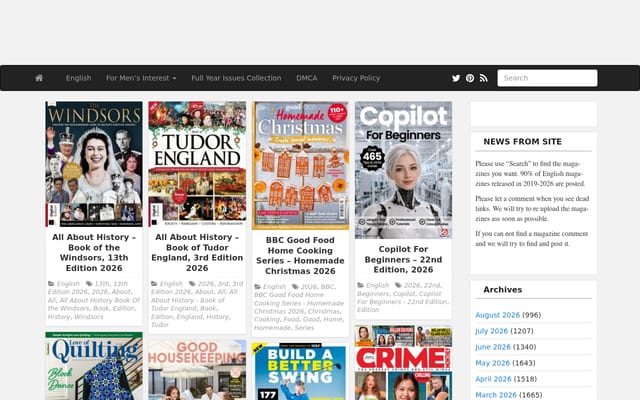Click the folder icon under Windsors post
Screen dimensions: 640x400
[51, 284]
